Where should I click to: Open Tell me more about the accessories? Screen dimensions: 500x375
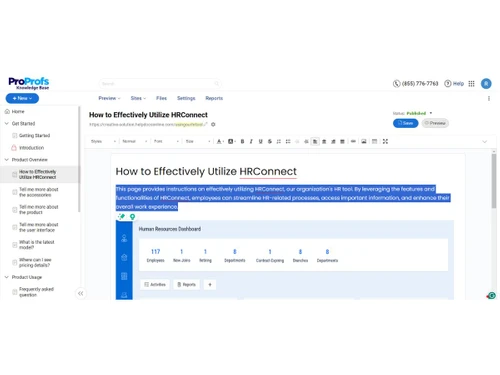[38, 192]
